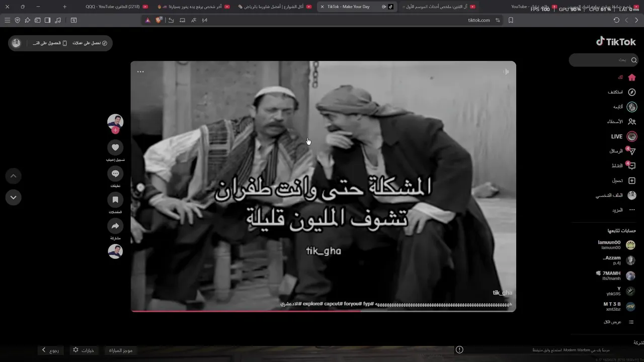Toggle the browser sidebar panel
This screenshot has height=362, width=644.
tap(47, 20)
